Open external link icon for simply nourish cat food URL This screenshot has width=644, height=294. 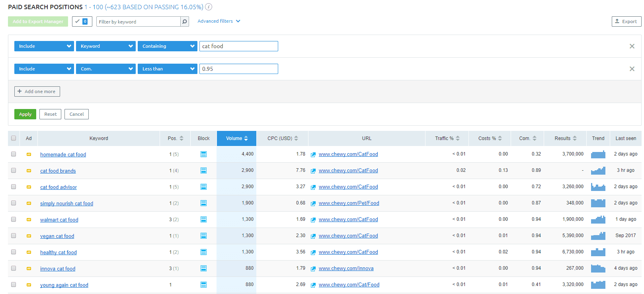(313, 203)
